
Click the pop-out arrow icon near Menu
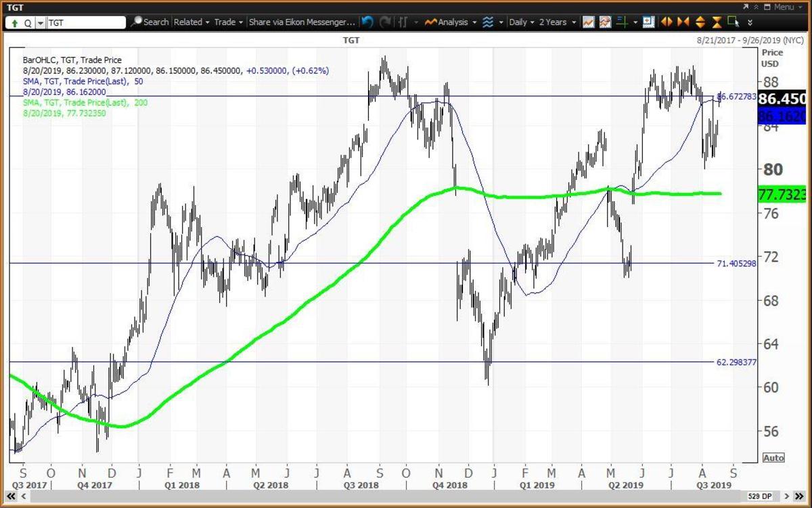[x=746, y=7]
